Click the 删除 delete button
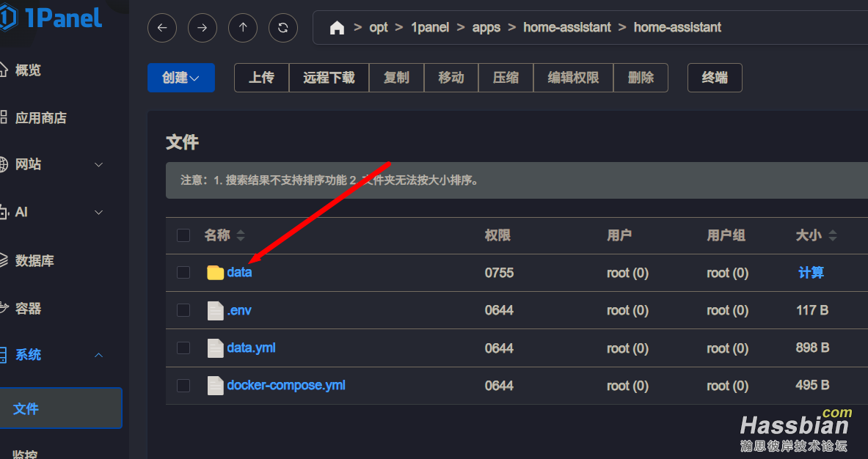 pos(641,78)
